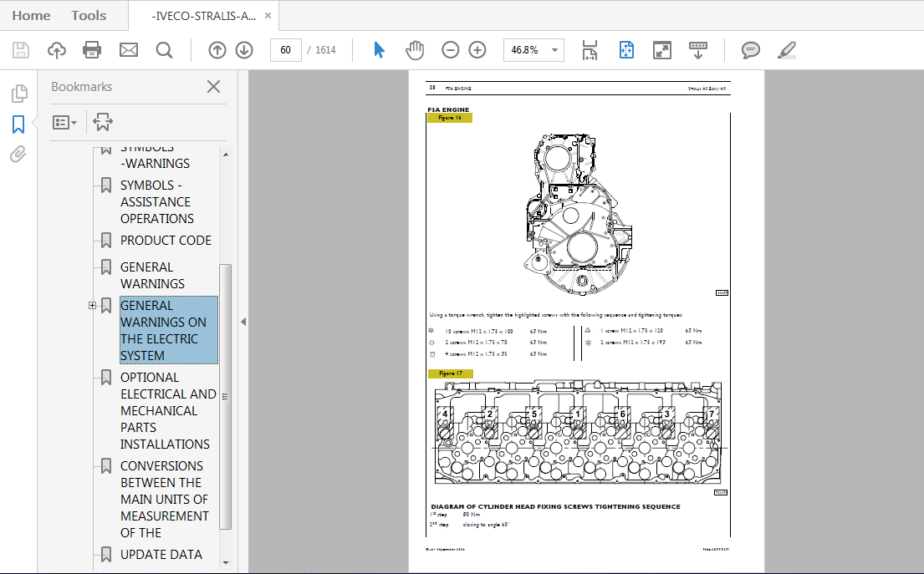The width and height of the screenshot is (924, 574).
Task: Open the zoom level dropdown
Action: (x=554, y=50)
